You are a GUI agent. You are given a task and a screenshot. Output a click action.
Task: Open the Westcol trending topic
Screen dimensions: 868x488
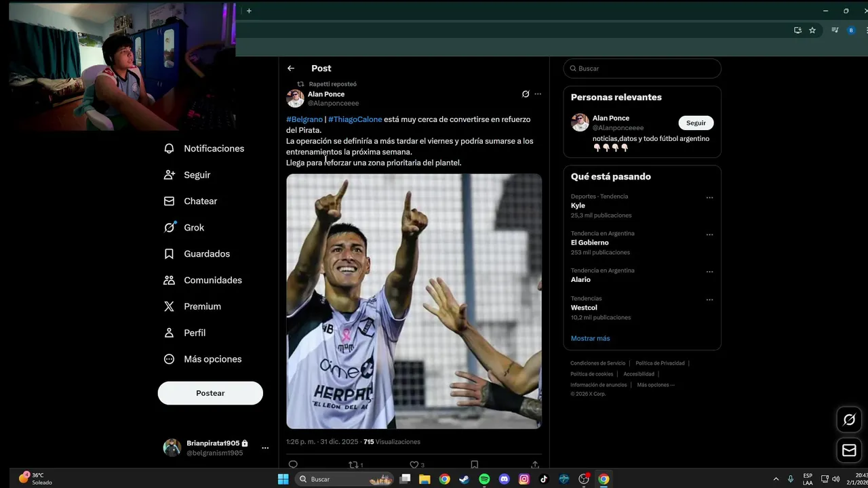coord(584,308)
